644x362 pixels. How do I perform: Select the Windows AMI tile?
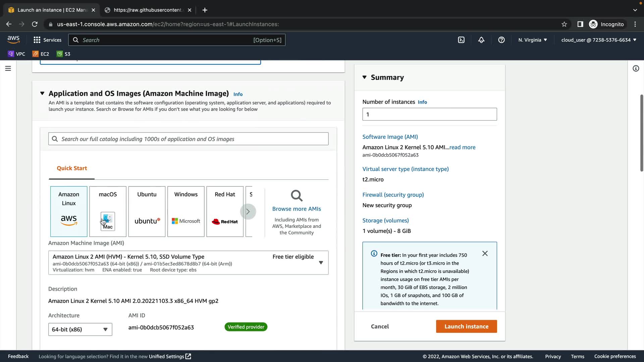point(186,211)
